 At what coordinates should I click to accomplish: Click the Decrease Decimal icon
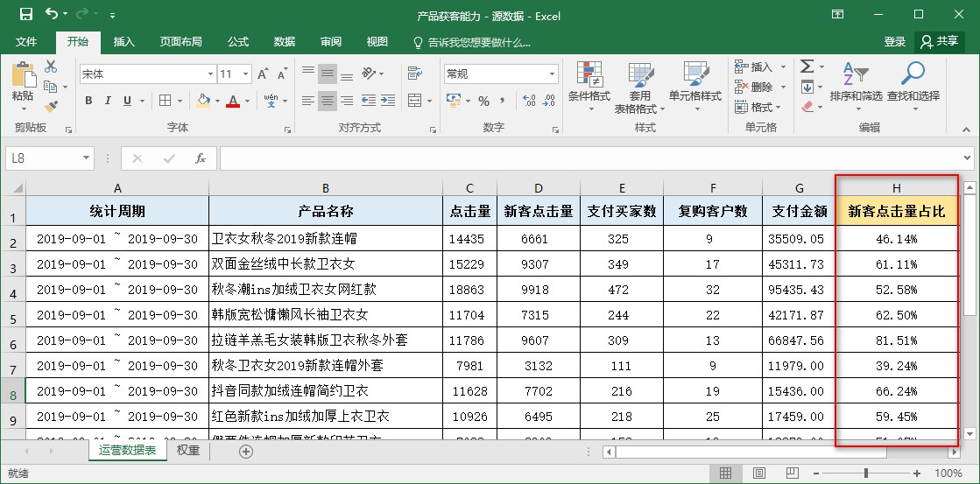click(549, 101)
